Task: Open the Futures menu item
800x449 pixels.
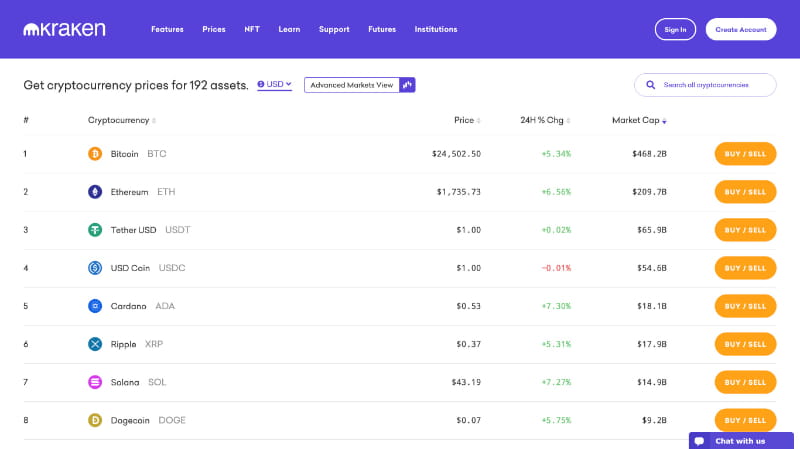Action: [x=382, y=29]
